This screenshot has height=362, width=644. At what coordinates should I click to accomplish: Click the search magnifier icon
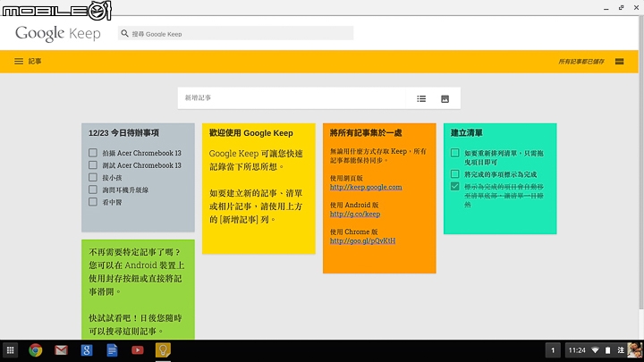125,33
